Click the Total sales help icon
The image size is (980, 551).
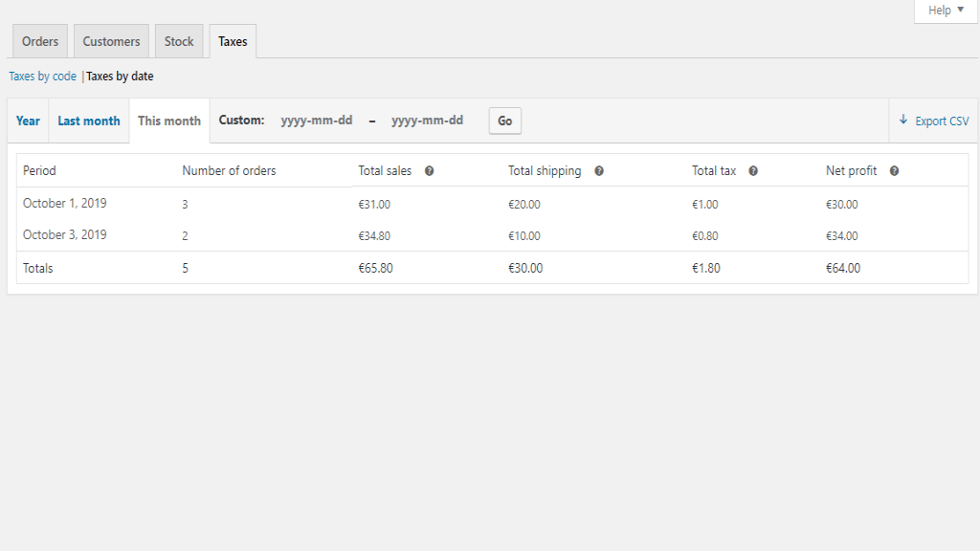point(429,171)
